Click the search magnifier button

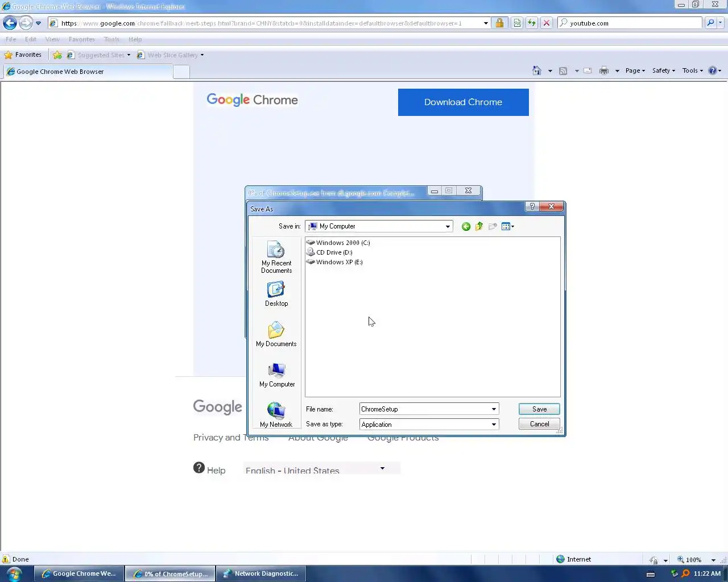tap(710, 23)
